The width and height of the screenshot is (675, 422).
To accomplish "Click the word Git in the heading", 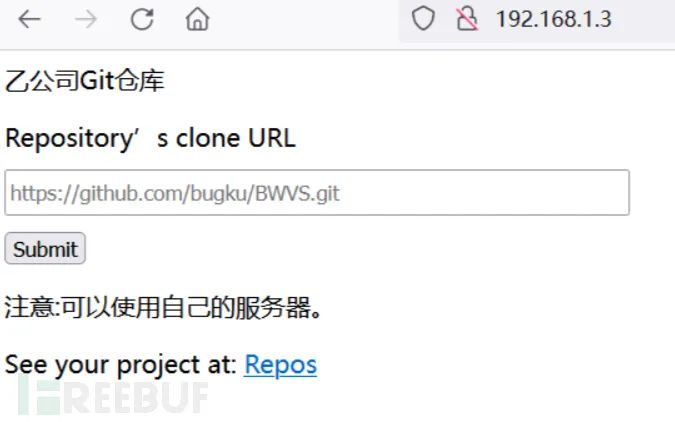I will (x=97, y=81).
